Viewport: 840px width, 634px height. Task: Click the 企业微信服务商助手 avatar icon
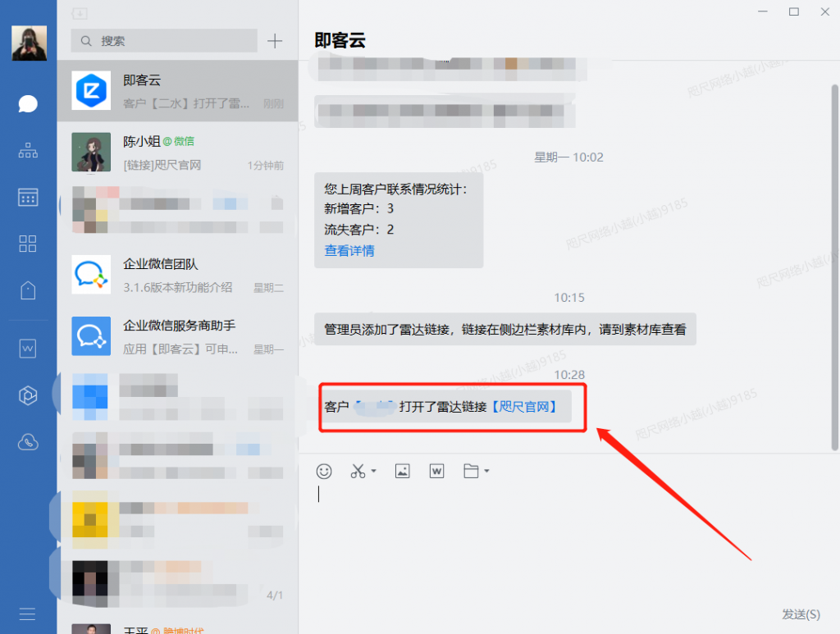[91, 336]
